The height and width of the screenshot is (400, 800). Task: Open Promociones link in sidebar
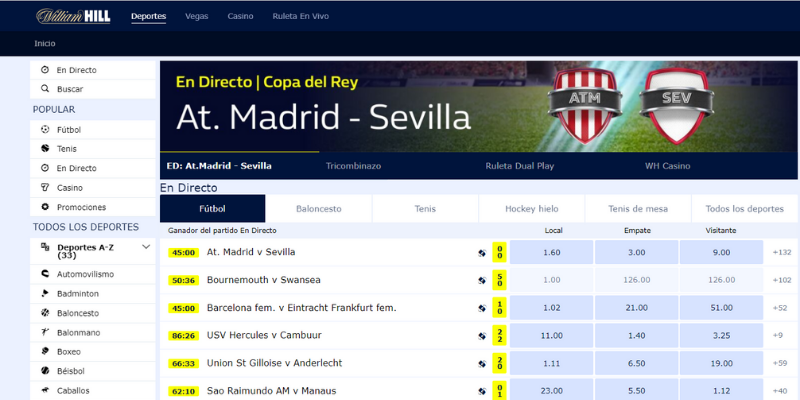82,207
